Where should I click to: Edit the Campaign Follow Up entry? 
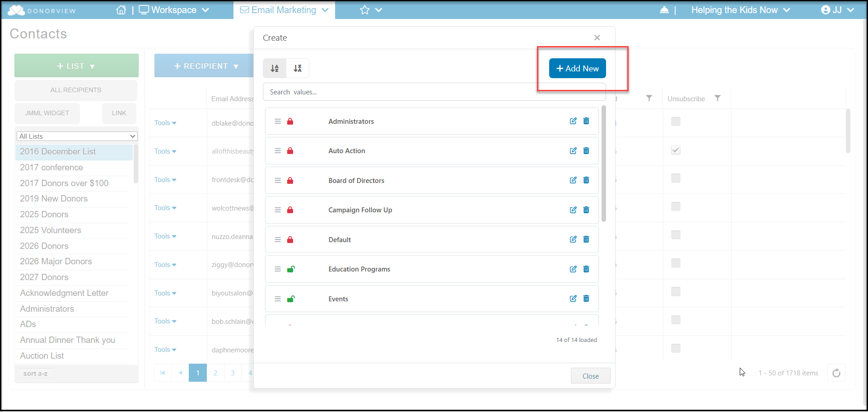[x=573, y=210]
